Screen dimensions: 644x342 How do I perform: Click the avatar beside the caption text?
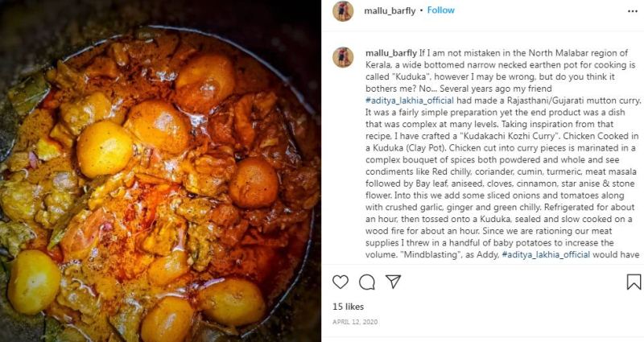(x=343, y=57)
